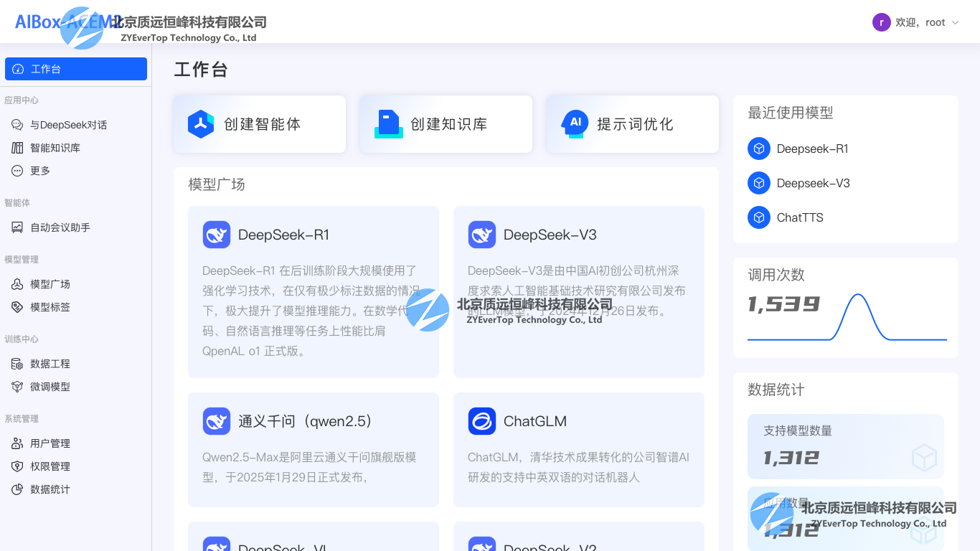980x551 pixels.
Task: Click the chat icon beside 与DeepSeek对话
Action: (x=17, y=125)
